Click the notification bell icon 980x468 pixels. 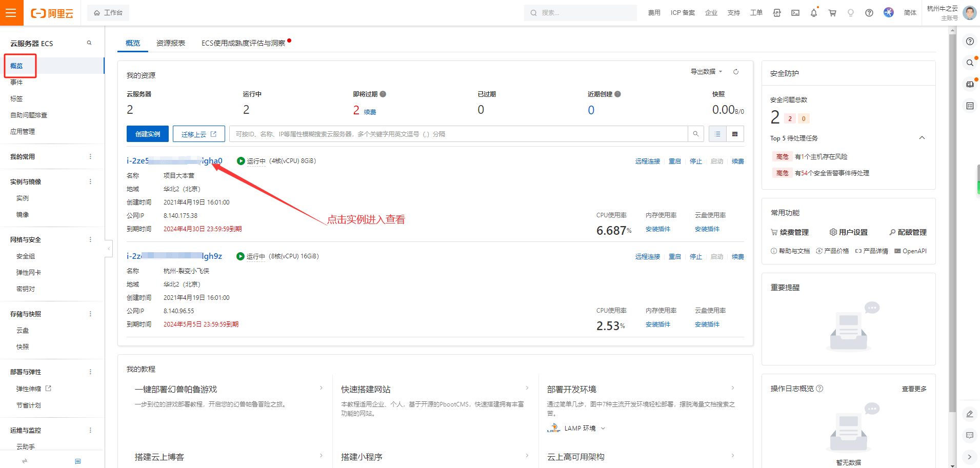[813, 13]
